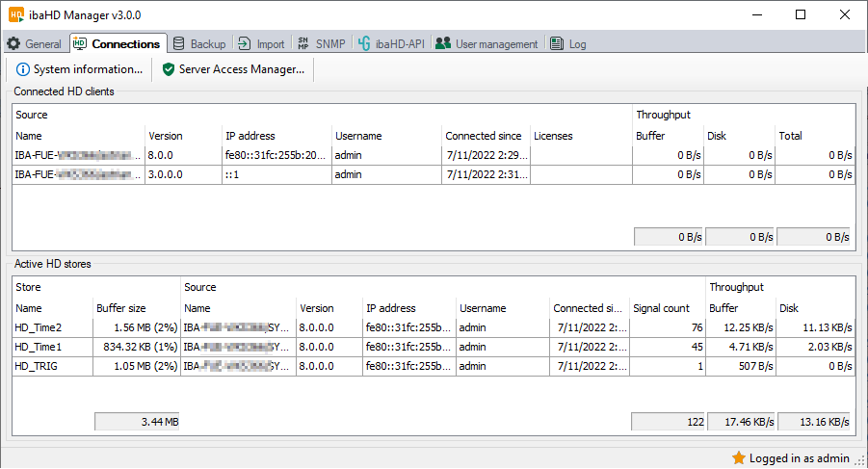Viewport: 868px width, 469px height.
Task: Click the System information button
Action: (79, 69)
